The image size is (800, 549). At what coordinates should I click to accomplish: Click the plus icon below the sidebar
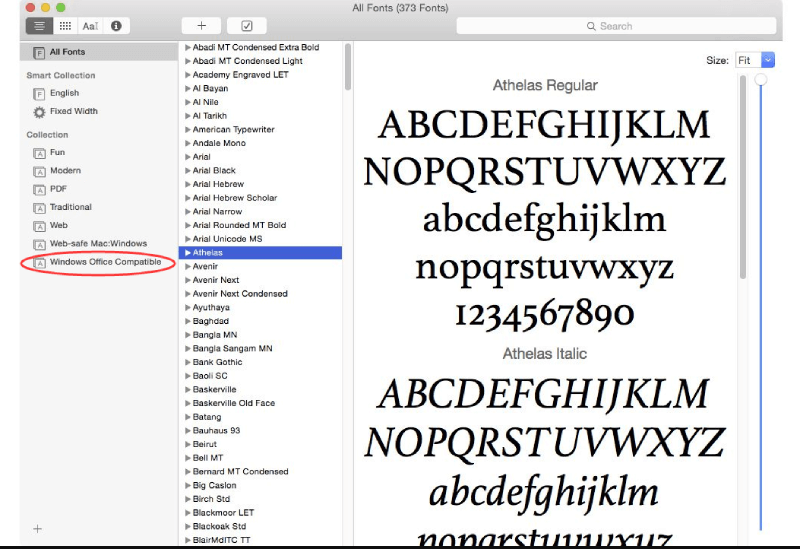click(x=38, y=528)
